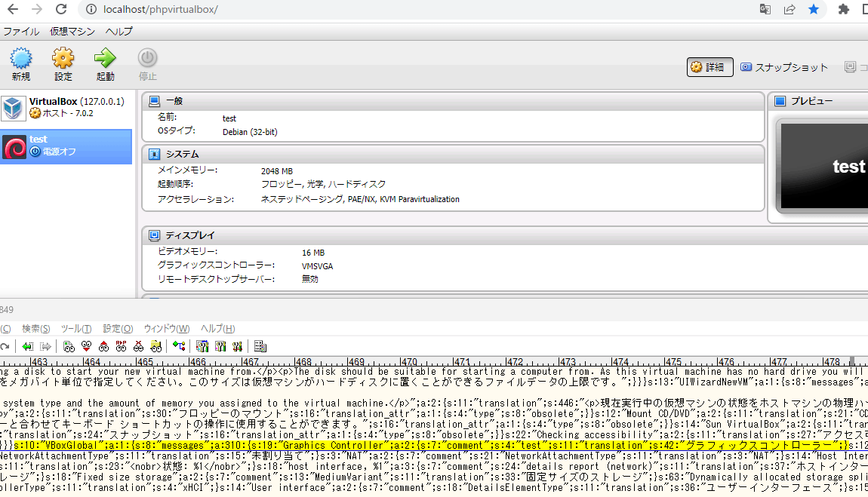868x497 pixels.
Task: Select the test virtual machine entry
Action: click(x=66, y=146)
